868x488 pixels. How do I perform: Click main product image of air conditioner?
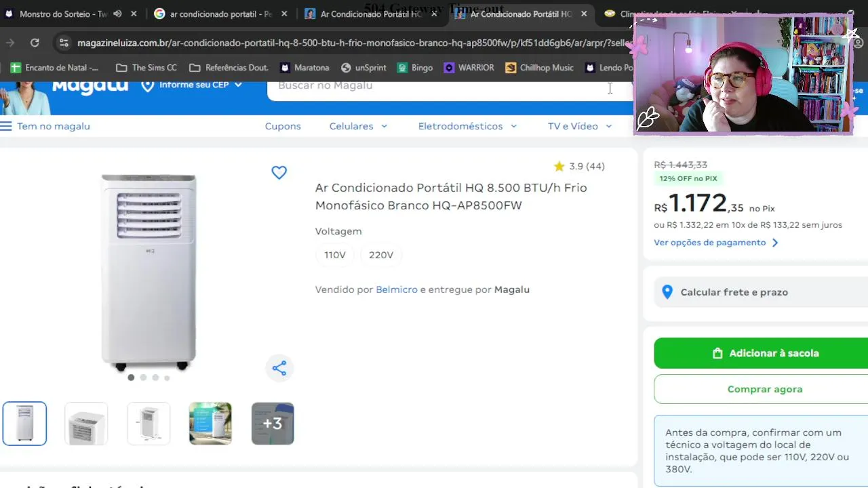click(x=149, y=271)
